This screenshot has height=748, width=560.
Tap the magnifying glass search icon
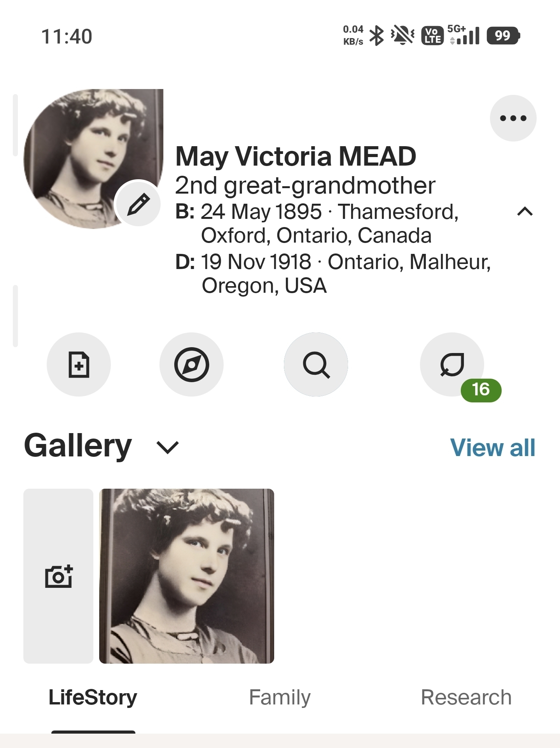[316, 364]
